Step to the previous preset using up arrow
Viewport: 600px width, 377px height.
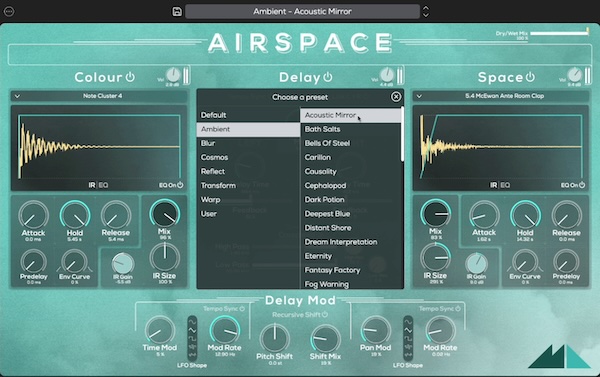point(426,8)
